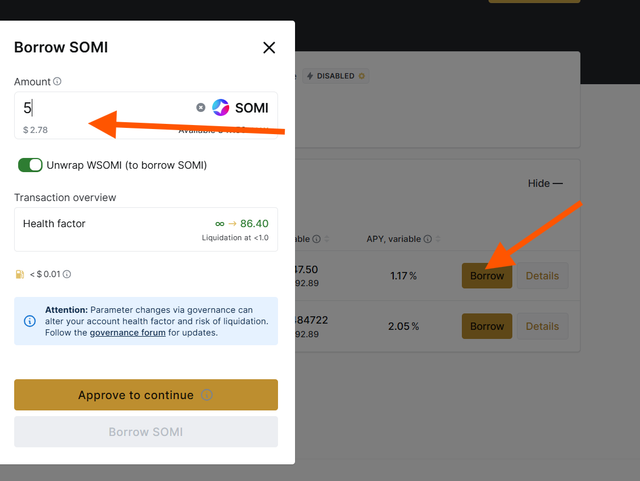Screen dimensions: 640x481
Task: Click the gas station fee icon
Action: coord(20,274)
